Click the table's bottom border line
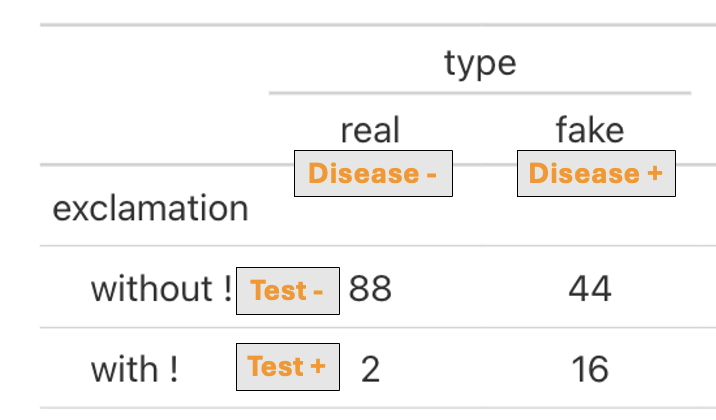 [378, 408]
